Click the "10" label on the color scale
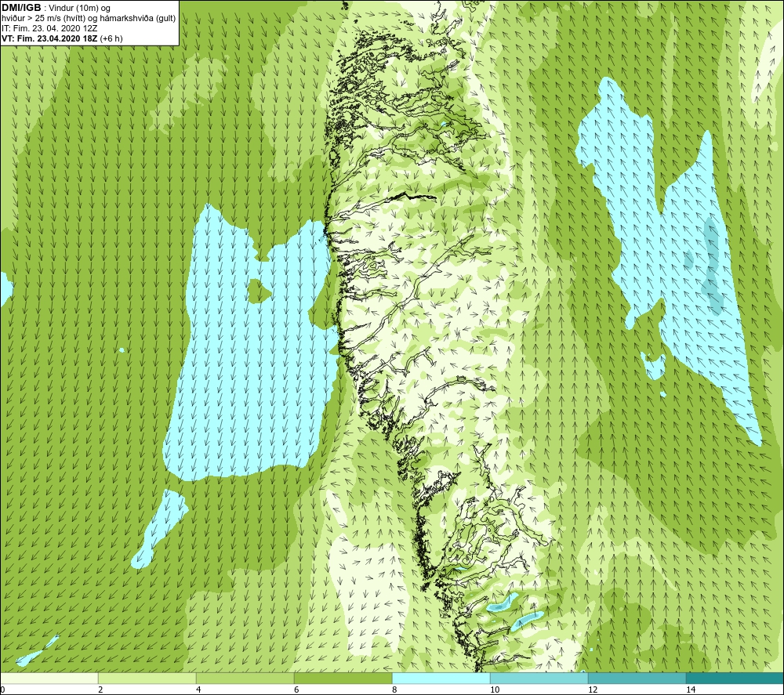Viewport: 784px width, 695px height. (494, 690)
